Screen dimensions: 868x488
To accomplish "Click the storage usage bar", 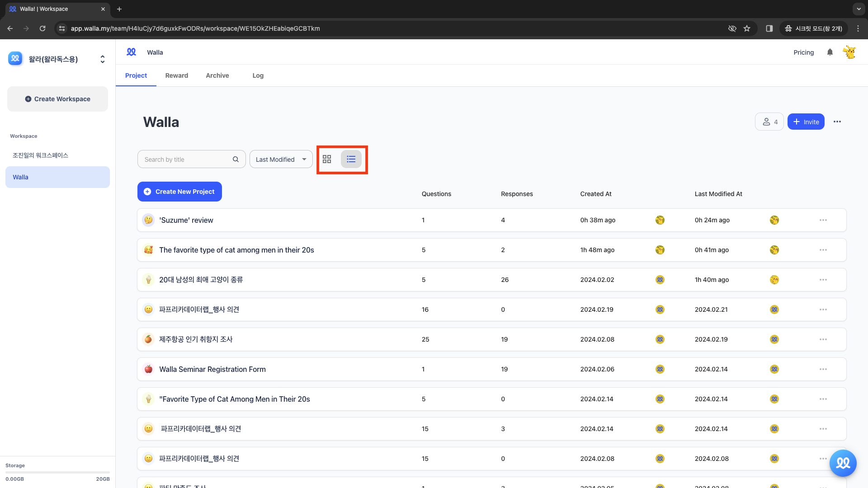I will 57,472.
